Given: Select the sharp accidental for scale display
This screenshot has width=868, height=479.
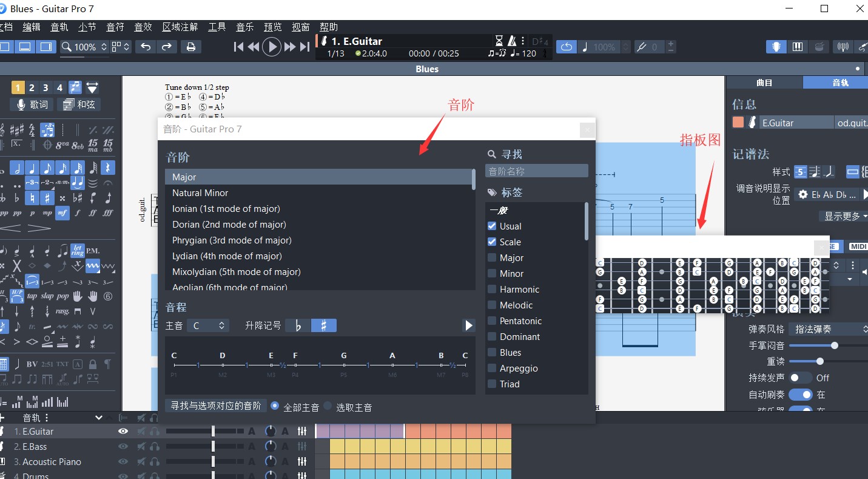Looking at the screenshot, I should pos(324,325).
